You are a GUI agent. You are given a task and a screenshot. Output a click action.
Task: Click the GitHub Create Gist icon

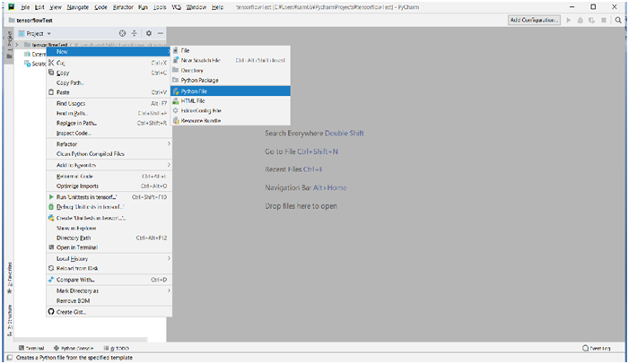click(x=51, y=312)
